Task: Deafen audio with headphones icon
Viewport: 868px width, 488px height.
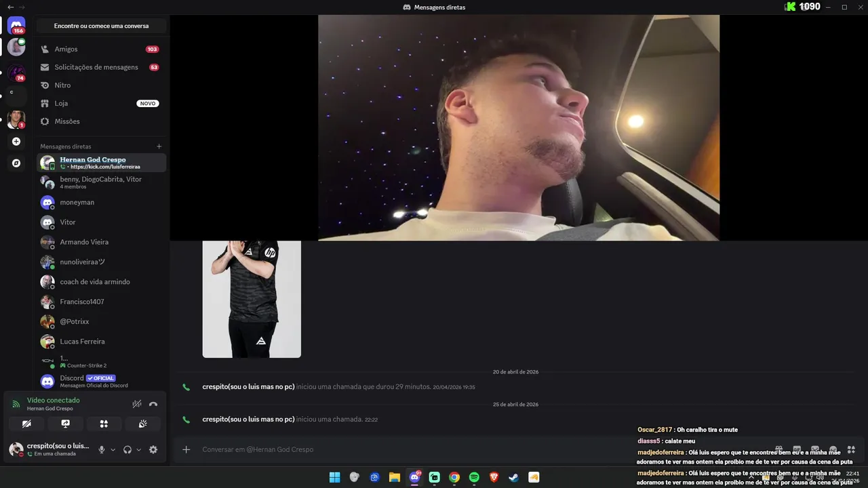Action: coord(127,449)
